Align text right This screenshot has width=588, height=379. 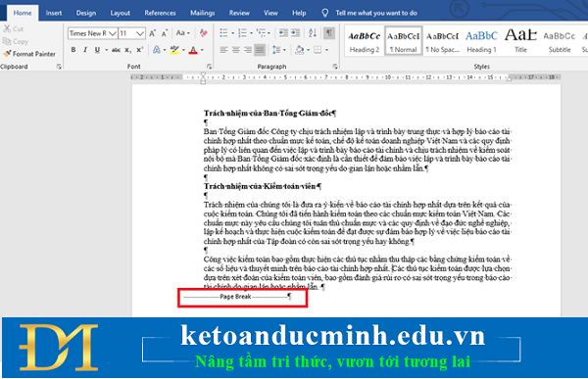(248, 50)
